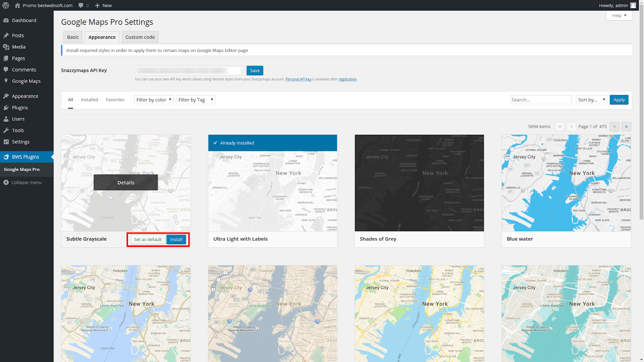
Task: Select the Appearance settings tab
Action: click(x=102, y=37)
